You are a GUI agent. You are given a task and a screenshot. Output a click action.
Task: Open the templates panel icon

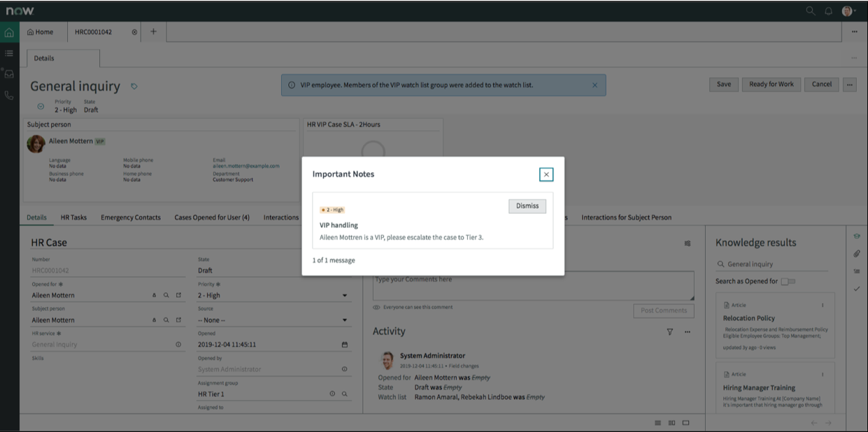[x=857, y=271]
